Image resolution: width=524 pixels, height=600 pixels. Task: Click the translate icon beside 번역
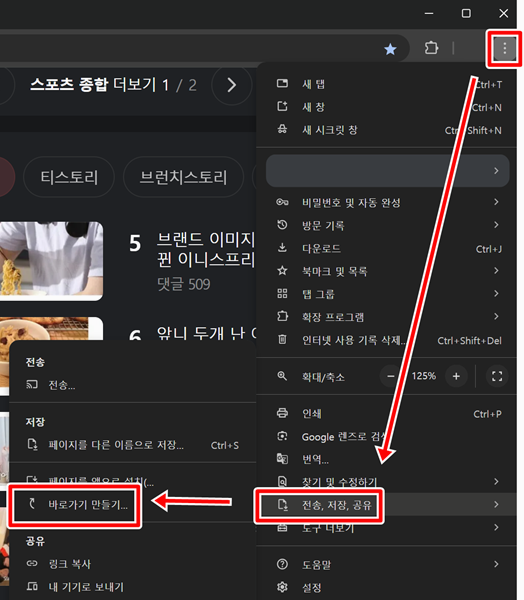click(282, 458)
